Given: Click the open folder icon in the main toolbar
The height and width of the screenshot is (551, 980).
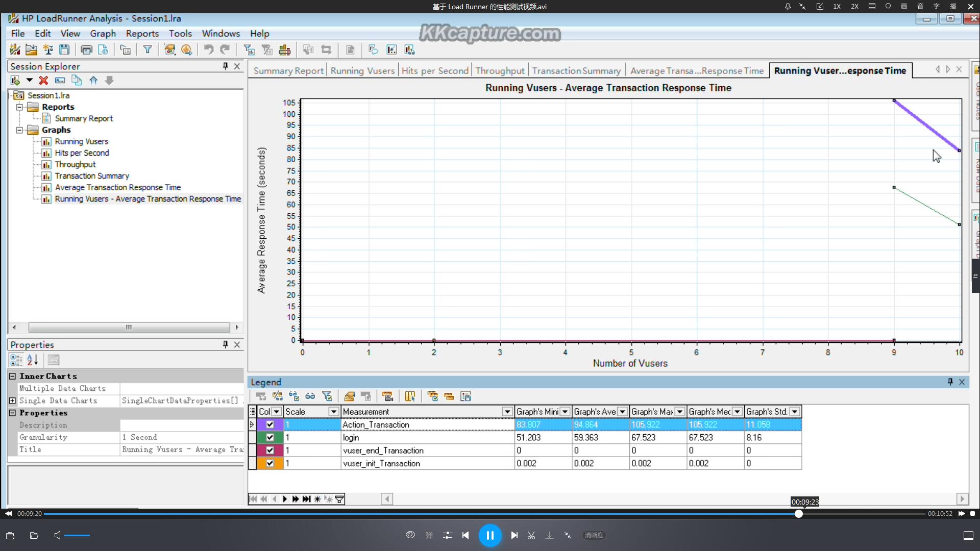Looking at the screenshot, I should tap(31, 49).
